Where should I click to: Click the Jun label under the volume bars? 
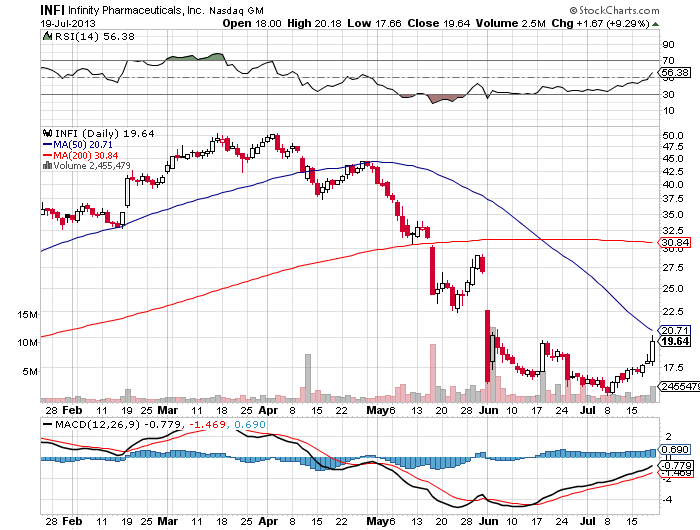pos(489,410)
